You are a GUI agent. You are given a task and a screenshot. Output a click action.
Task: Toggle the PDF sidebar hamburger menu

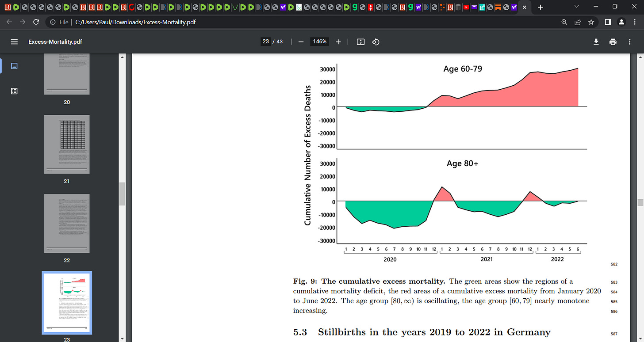(x=14, y=42)
